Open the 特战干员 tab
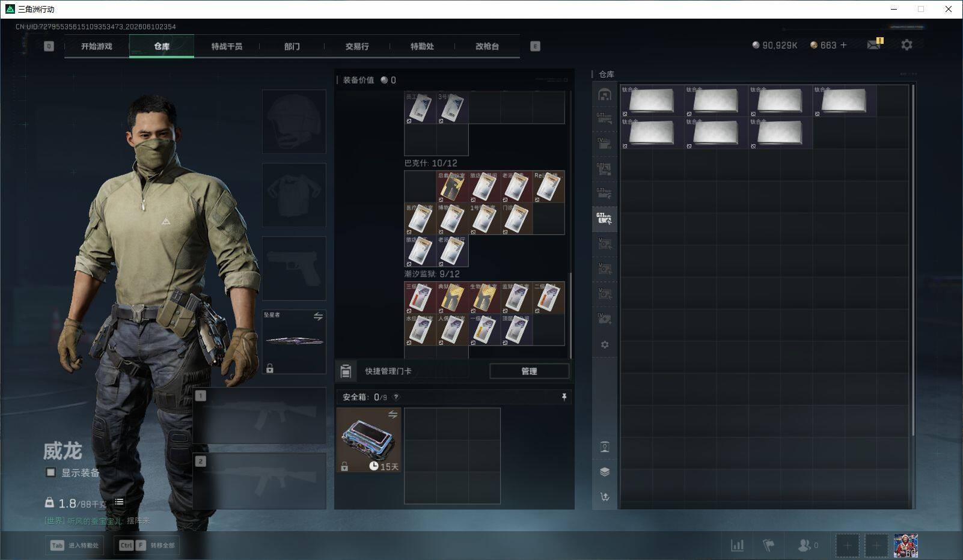This screenshot has width=963, height=560. tap(227, 46)
